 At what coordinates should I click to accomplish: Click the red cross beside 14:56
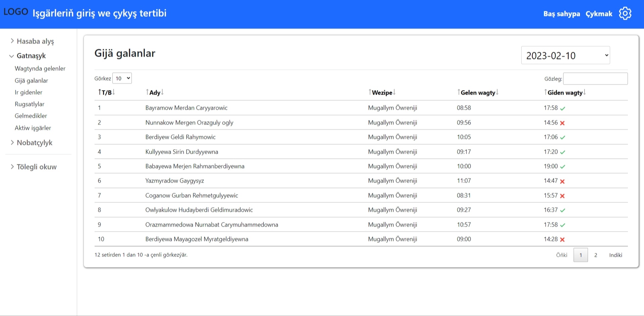click(562, 123)
